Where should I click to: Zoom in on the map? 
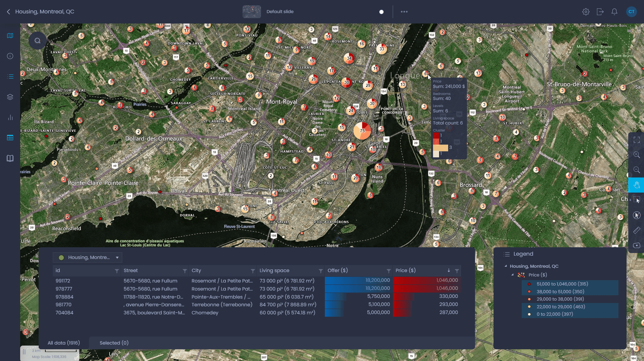point(637,155)
